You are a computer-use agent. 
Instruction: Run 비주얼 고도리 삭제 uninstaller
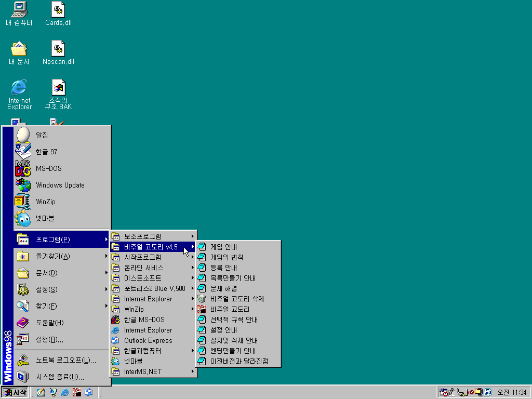tap(238, 299)
